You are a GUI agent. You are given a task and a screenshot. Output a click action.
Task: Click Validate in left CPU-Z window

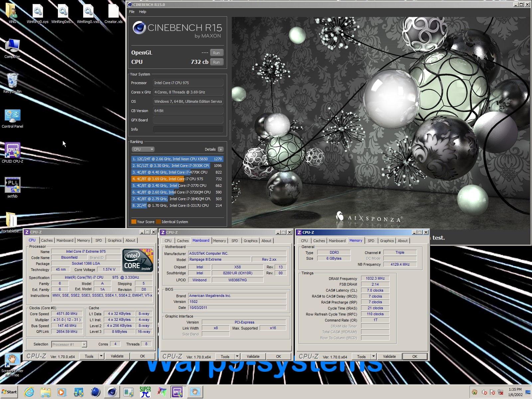pyautogui.click(x=117, y=356)
